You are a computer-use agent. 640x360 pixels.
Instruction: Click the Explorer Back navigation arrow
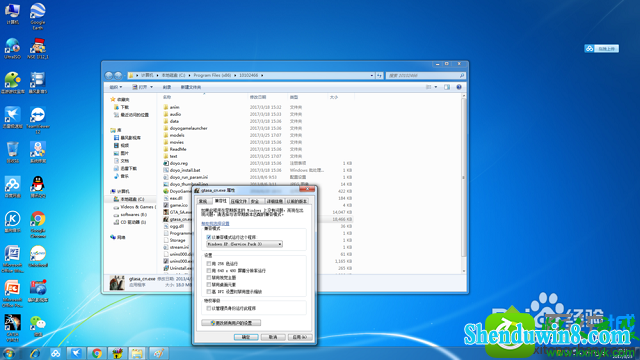[x=109, y=75]
